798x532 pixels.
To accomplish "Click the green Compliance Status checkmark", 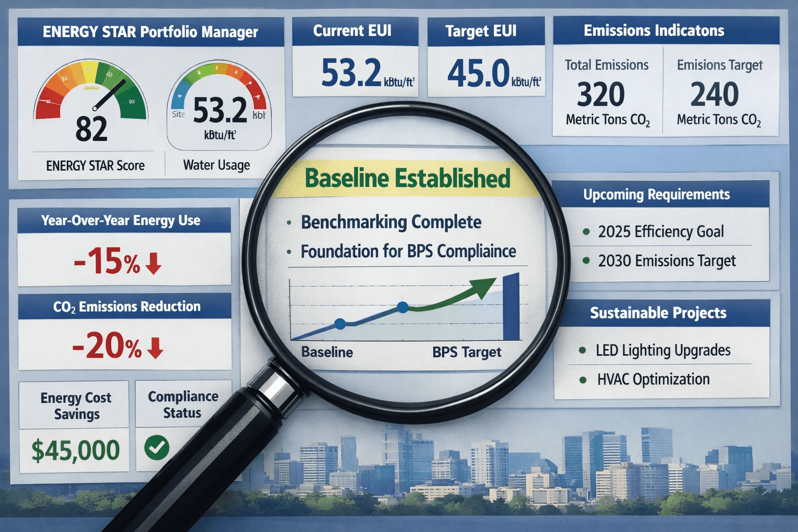I will click(x=157, y=447).
